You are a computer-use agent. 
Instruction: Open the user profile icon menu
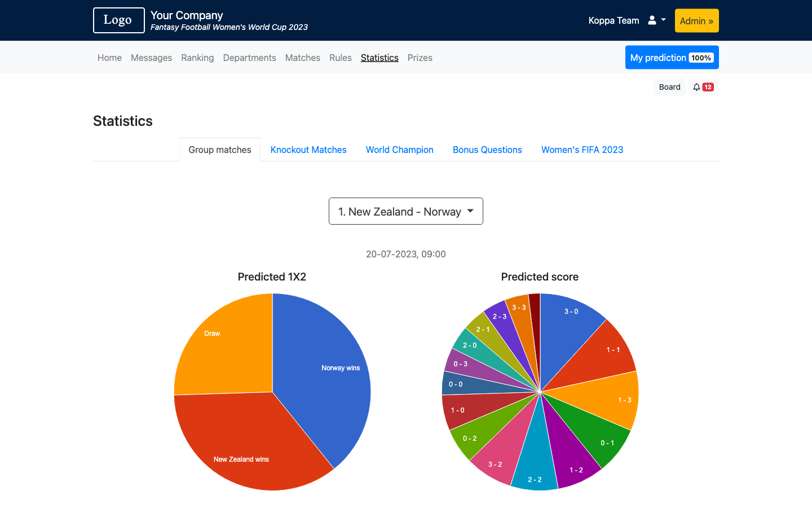point(656,20)
